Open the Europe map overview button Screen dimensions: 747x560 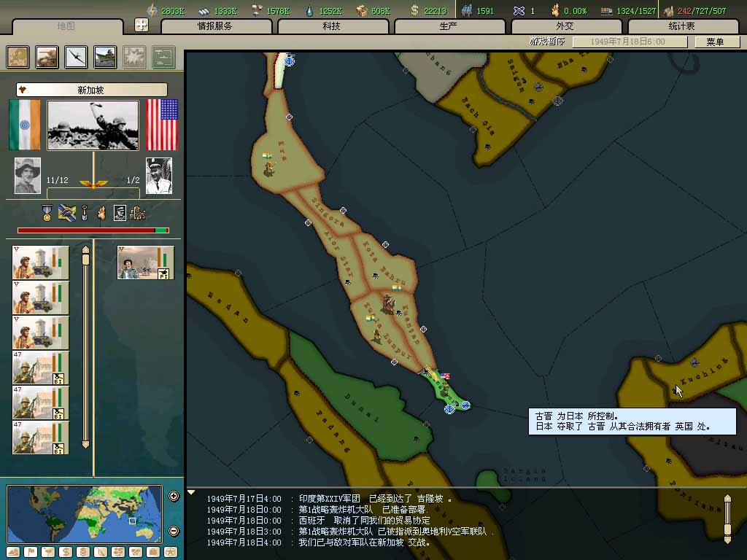click(18, 57)
